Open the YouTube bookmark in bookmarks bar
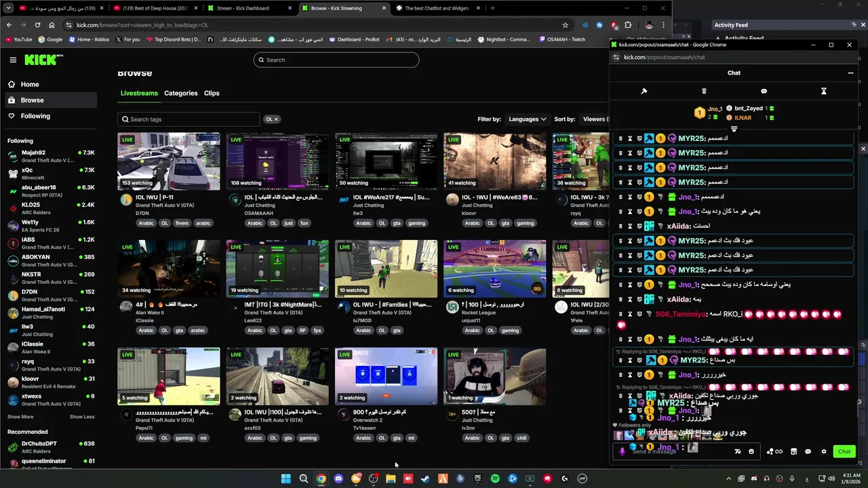This screenshot has height=488, width=868. click(18, 39)
